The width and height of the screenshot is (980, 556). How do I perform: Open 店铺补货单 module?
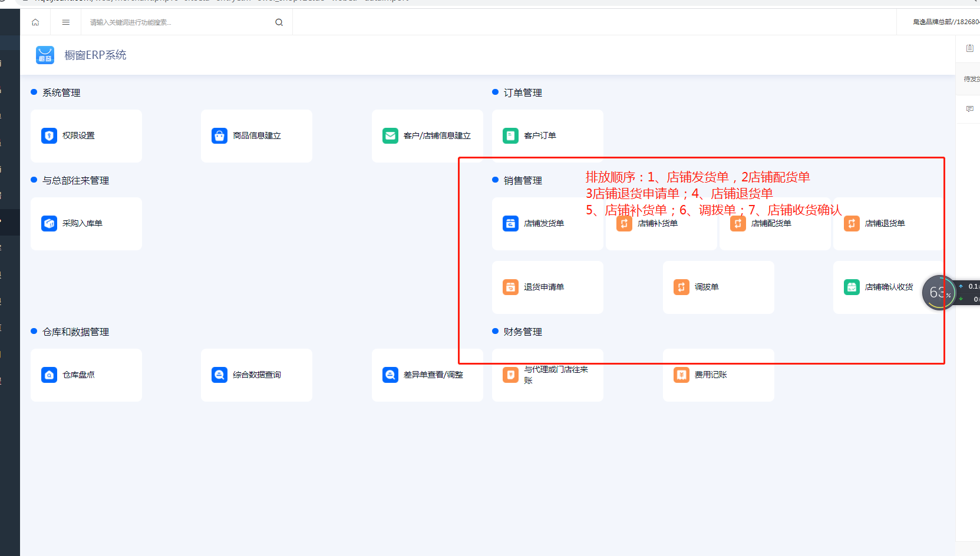661,224
